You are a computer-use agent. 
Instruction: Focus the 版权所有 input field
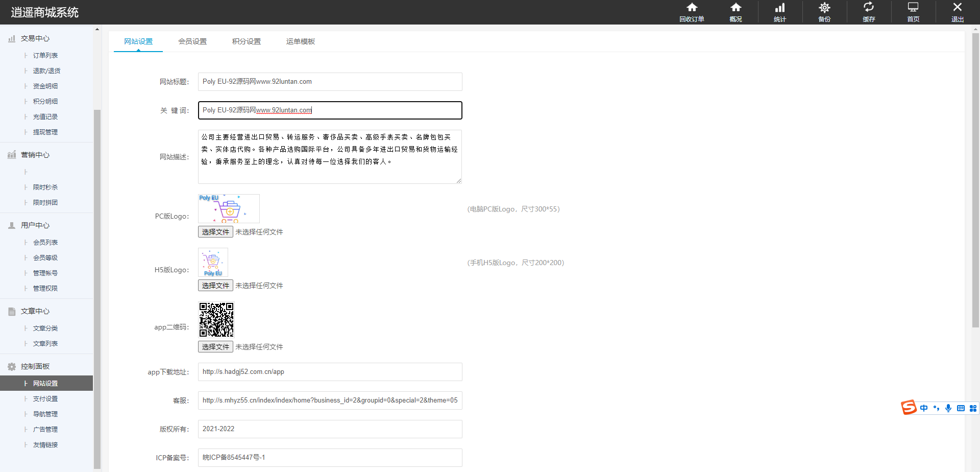[x=330, y=429]
